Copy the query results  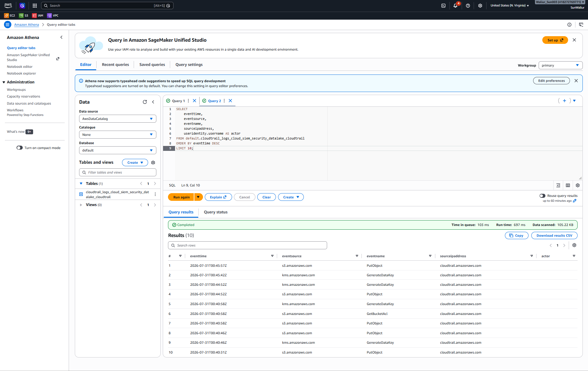[517, 235]
